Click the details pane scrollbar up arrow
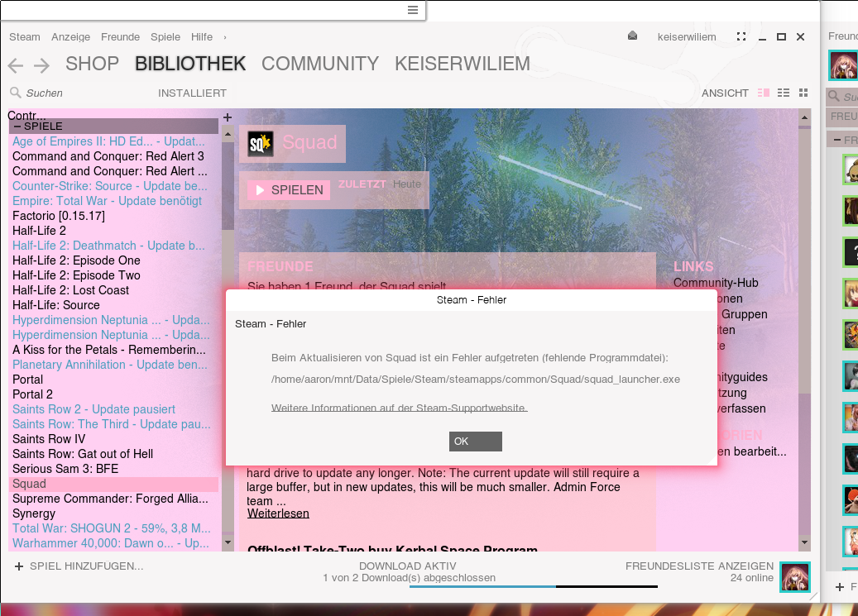This screenshot has height=616, width=858. (804, 117)
